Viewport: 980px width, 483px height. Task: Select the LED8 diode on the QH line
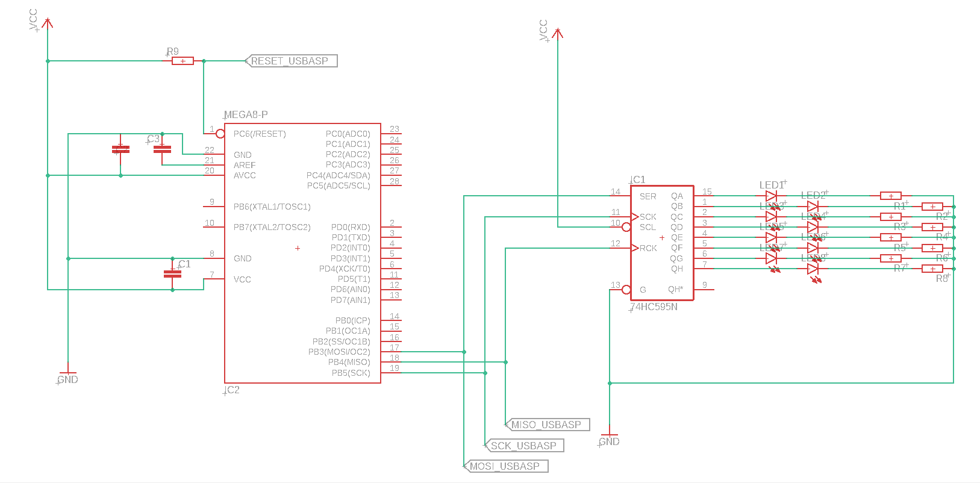(813, 269)
